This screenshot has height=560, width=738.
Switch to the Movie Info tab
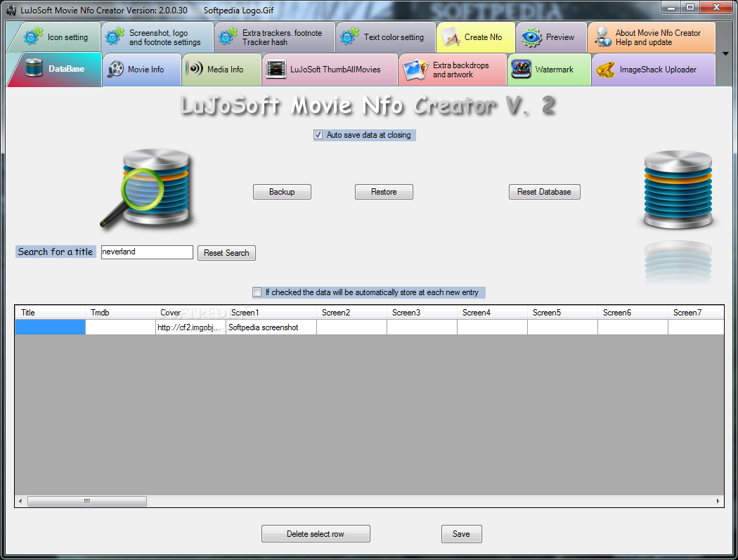pos(142,70)
